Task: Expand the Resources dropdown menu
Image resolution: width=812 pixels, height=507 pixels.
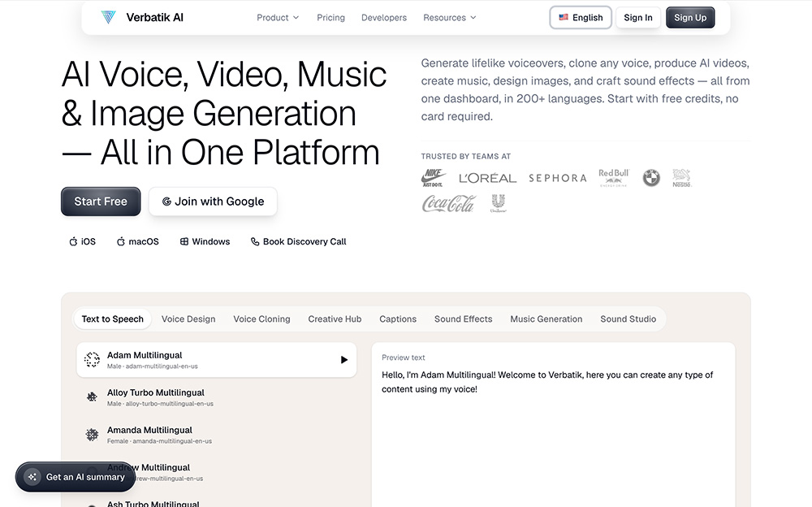Action: (x=450, y=18)
